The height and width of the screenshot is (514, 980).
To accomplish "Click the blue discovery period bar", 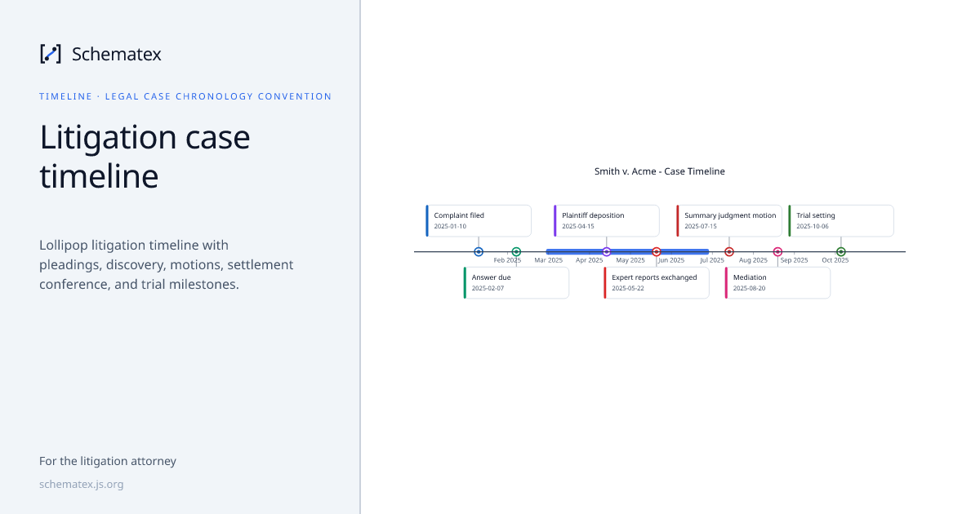I will (627, 251).
